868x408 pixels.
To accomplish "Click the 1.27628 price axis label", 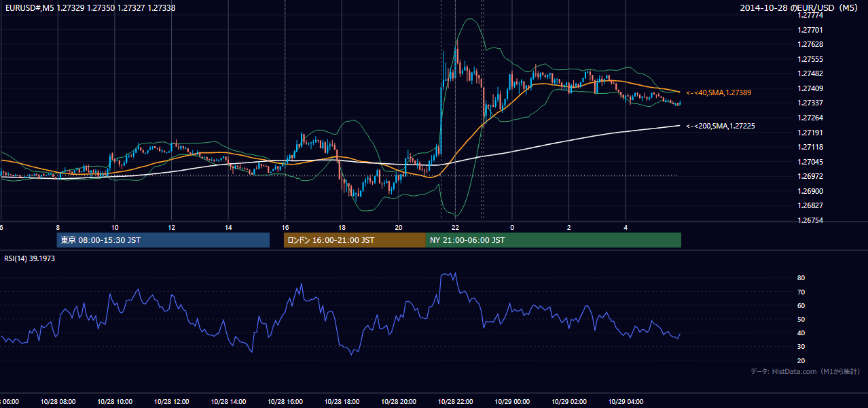I will coord(810,44).
